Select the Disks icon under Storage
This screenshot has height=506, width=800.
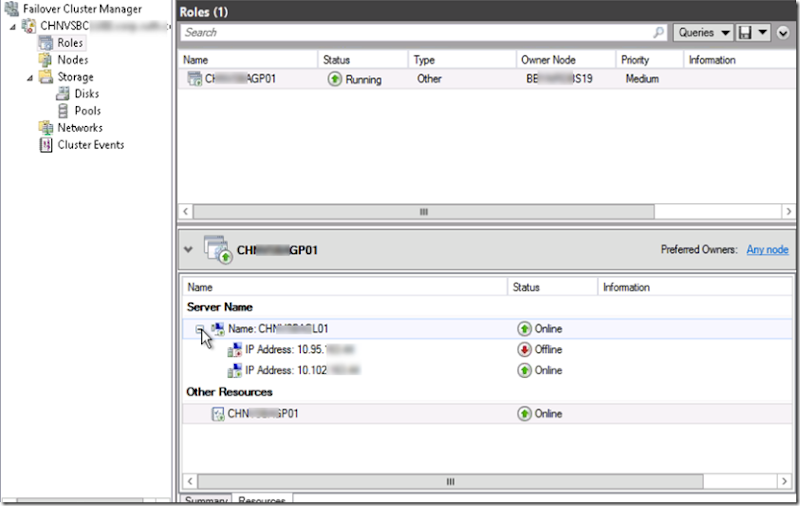click(62, 94)
